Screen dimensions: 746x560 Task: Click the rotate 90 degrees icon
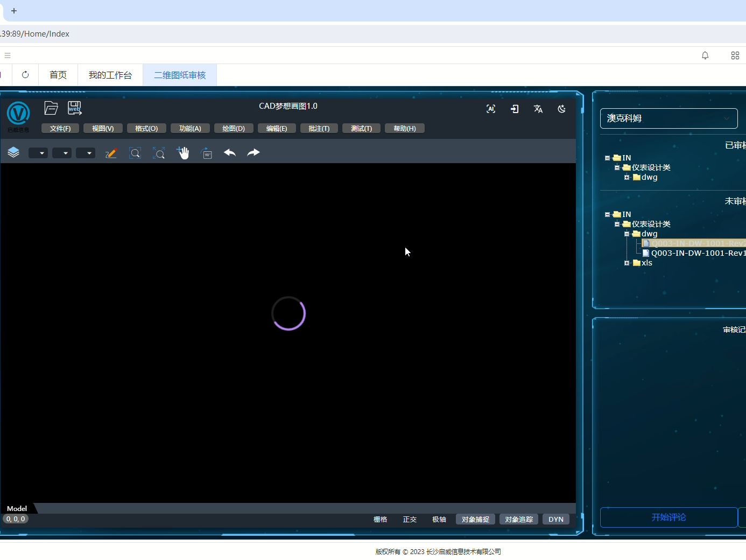click(x=206, y=153)
